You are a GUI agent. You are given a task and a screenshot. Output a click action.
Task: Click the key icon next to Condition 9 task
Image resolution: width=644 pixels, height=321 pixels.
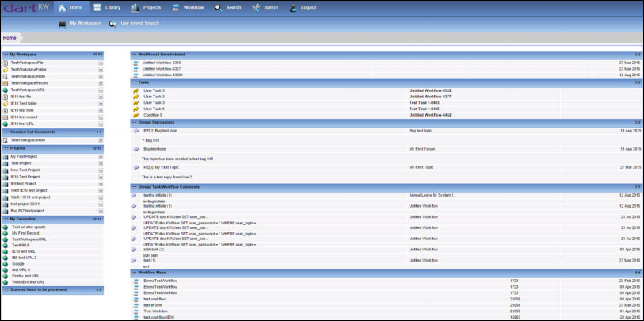136,115
